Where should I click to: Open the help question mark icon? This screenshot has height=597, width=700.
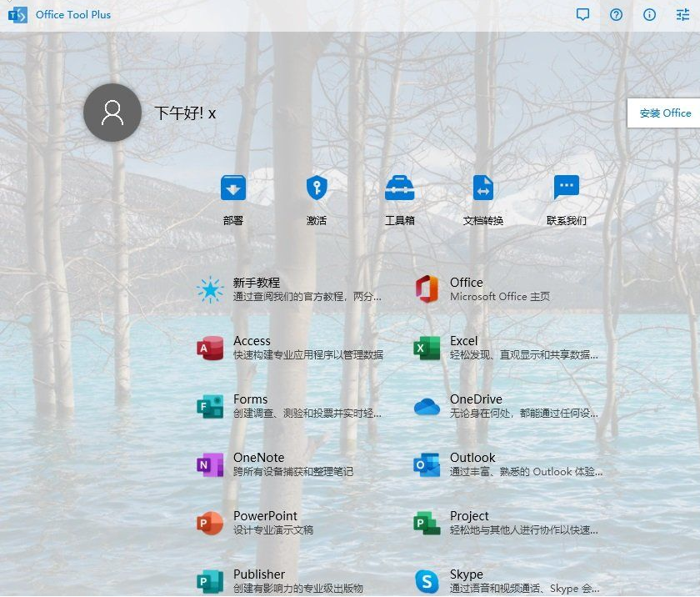coord(616,15)
